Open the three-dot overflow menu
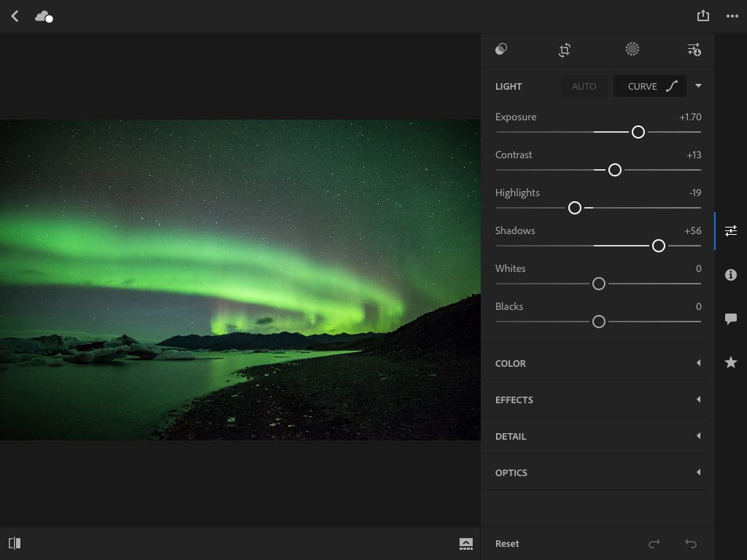 click(732, 15)
